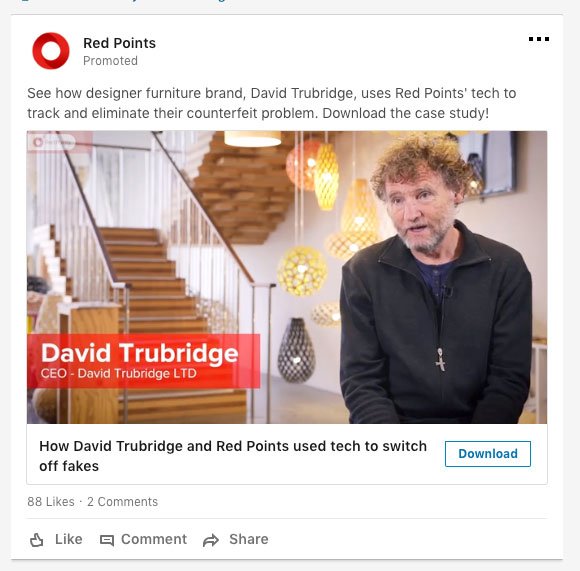Open the 2 Comments count
This screenshot has width=580, height=571.
(x=122, y=501)
